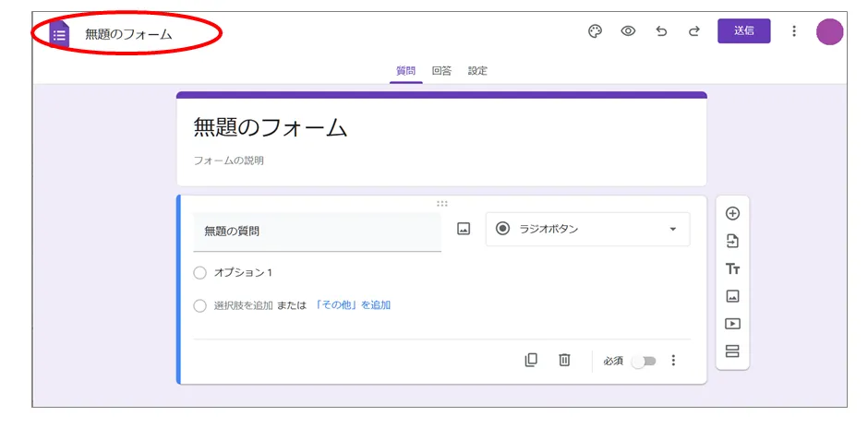This screenshot has height=440, width=868.
Task: Delete the question with trash icon
Action: click(x=564, y=361)
